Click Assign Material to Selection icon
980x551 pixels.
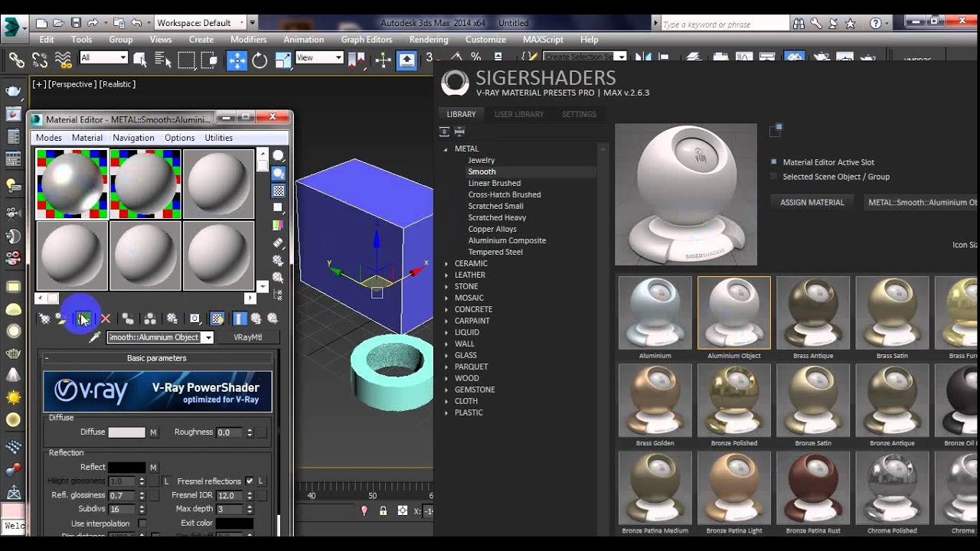[x=83, y=318]
